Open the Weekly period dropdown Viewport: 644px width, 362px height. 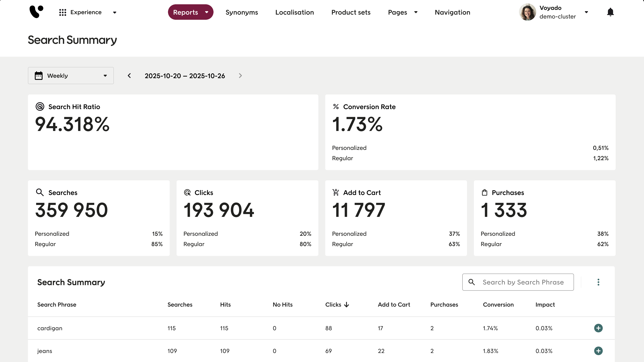(71, 76)
